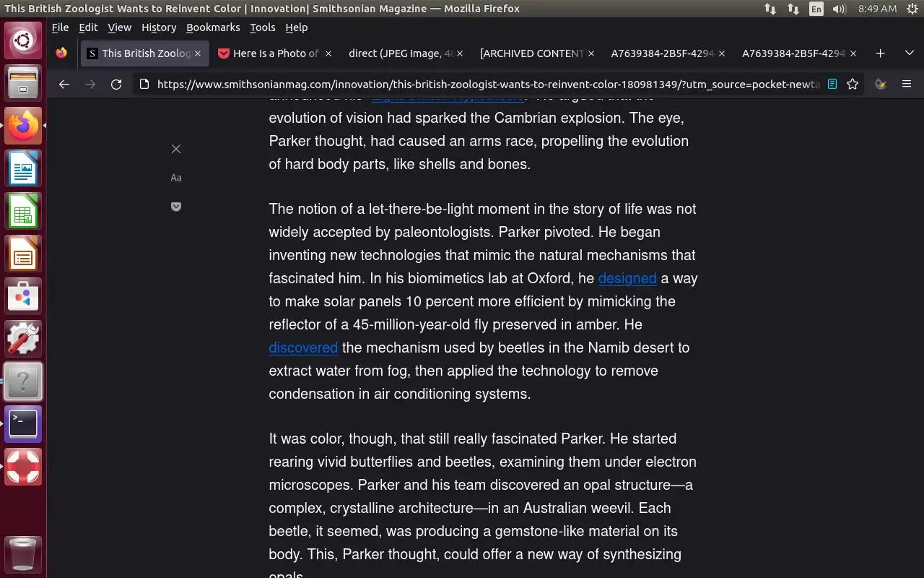The height and width of the screenshot is (578, 924).
Task: Close the '[ARCHIVED CONTENT' tab
Action: pyautogui.click(x=591, y=53)
